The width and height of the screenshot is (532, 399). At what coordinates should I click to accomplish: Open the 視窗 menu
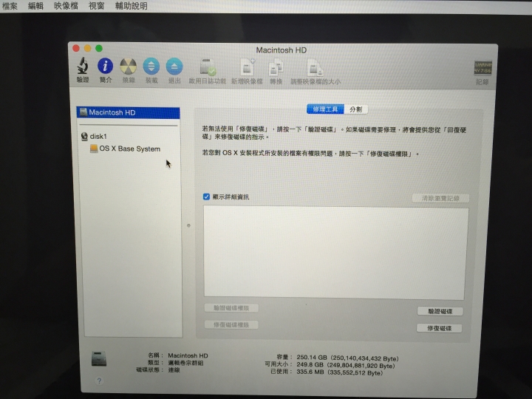(x=96, y=6)
